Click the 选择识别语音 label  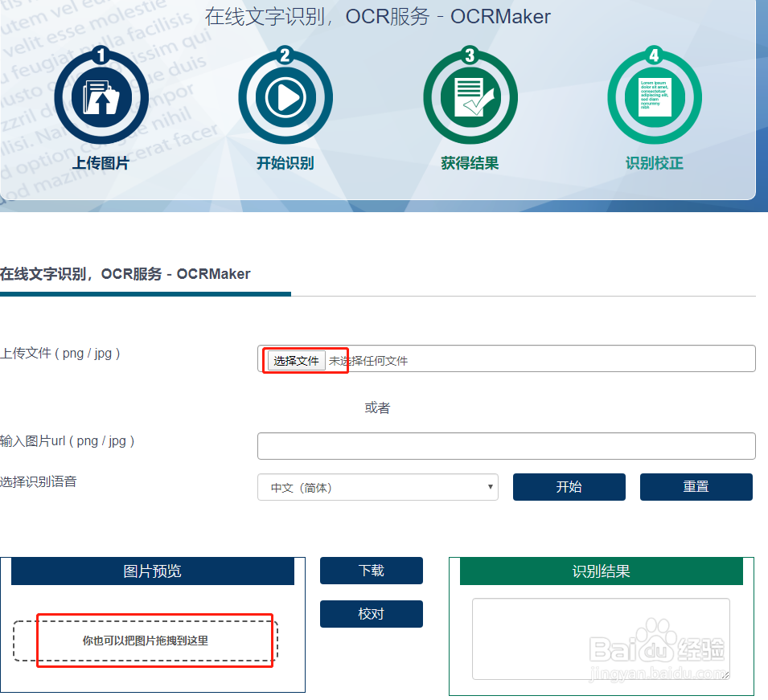coord(39,481)
